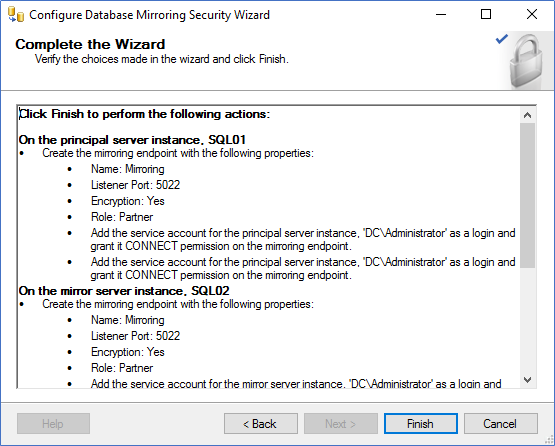Click the padlock icon in header
The height and width of the screenshot is (446, 555).
[x=526, y=61]
